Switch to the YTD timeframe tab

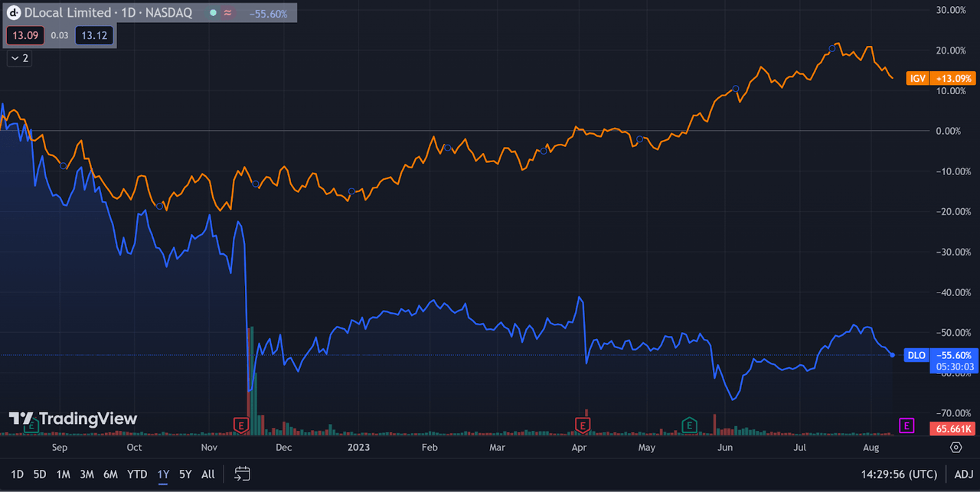tap(136, 474)
